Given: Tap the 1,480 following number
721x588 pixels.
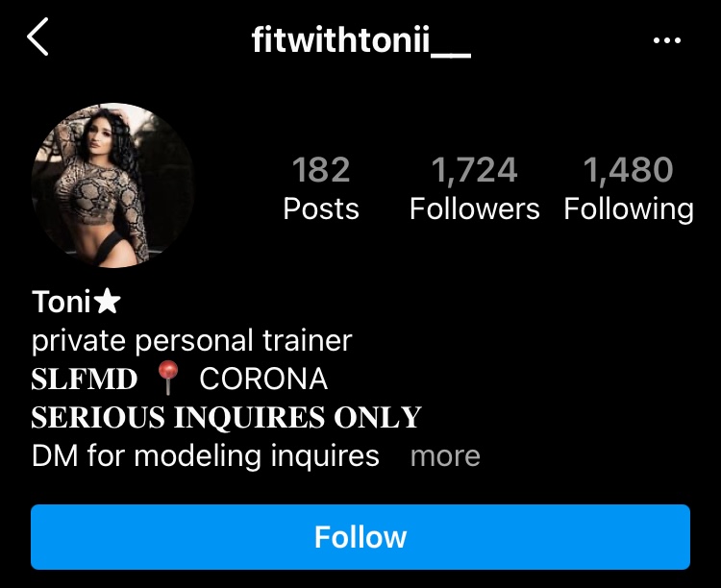Looking at the screenshot, I should click(628, 170).
